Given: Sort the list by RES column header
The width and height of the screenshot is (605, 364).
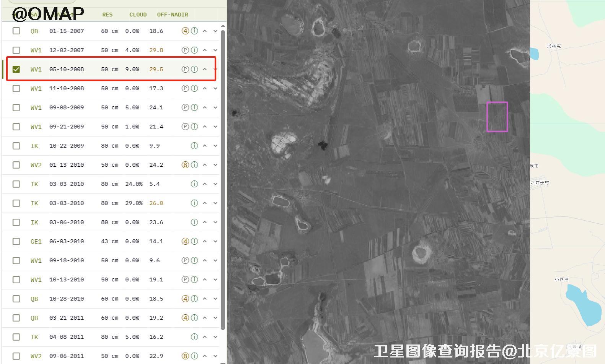Looking at the screenshot, I should (107, 15).
